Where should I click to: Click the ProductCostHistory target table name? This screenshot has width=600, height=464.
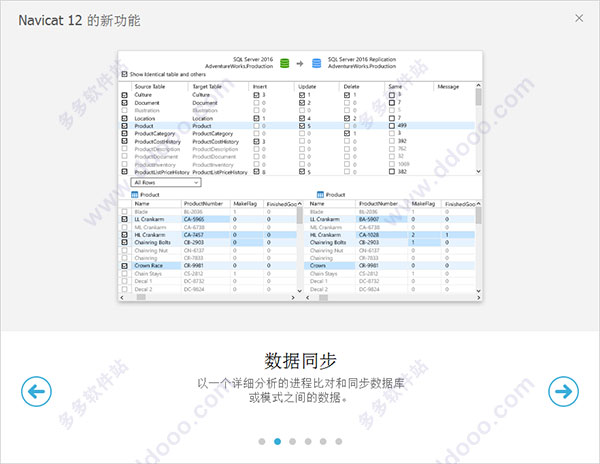coord(215,142)
